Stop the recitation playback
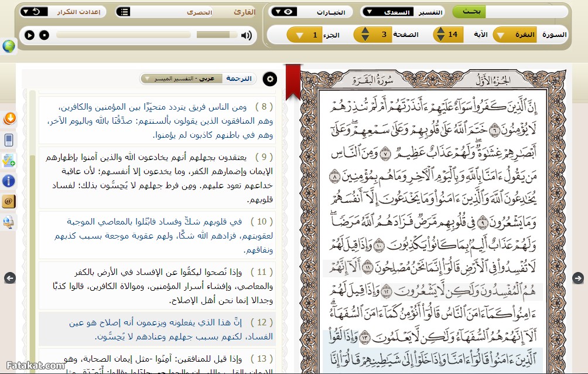The width and height of the screenshot is (588, 374). 44,35
